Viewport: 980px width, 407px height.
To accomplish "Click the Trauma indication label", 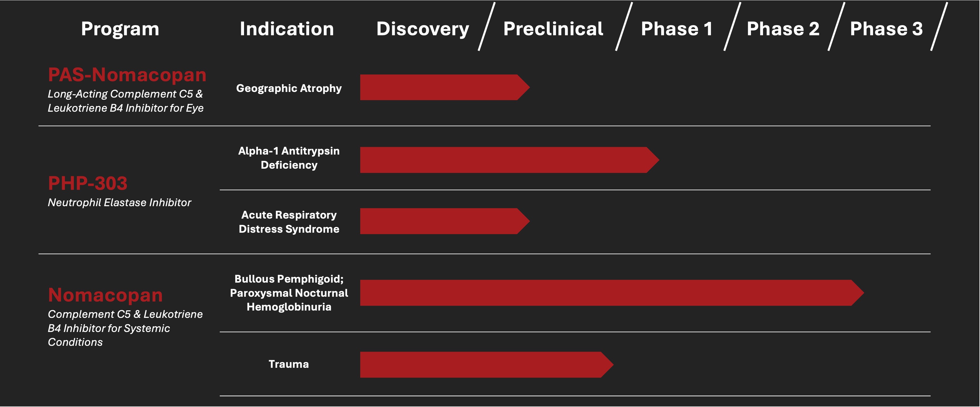I will tap(289, 364).
